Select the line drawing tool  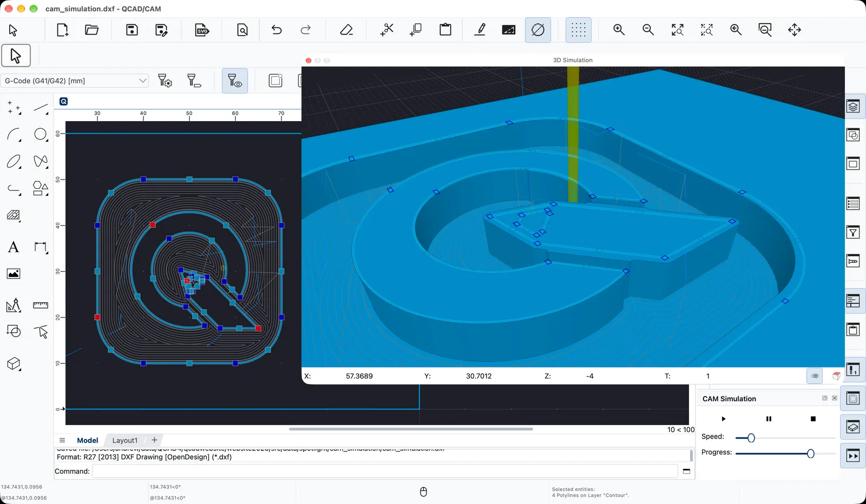(x=41, y=108)
